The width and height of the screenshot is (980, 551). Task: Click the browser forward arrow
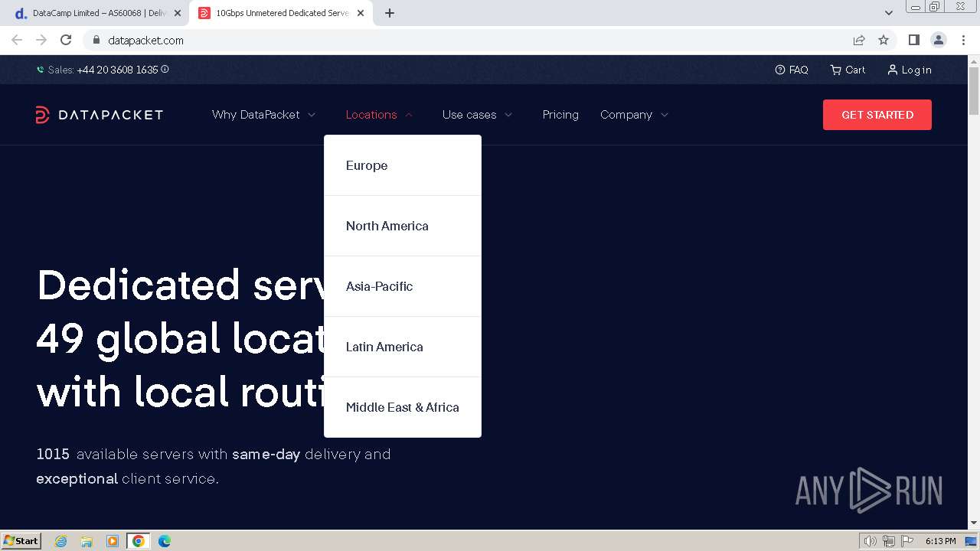(41, 40)
